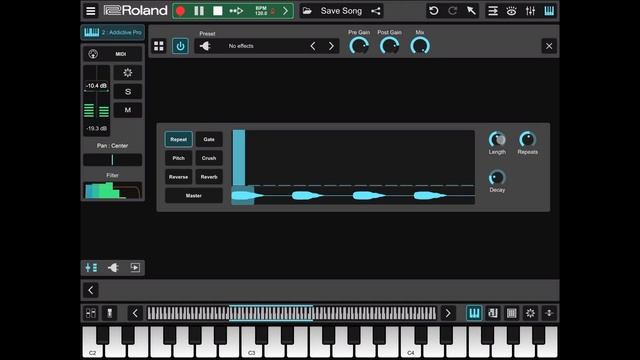Screen dimensions: 640x360
Task: Click the Pre Gain knob
Action: [x=359, y=46]
